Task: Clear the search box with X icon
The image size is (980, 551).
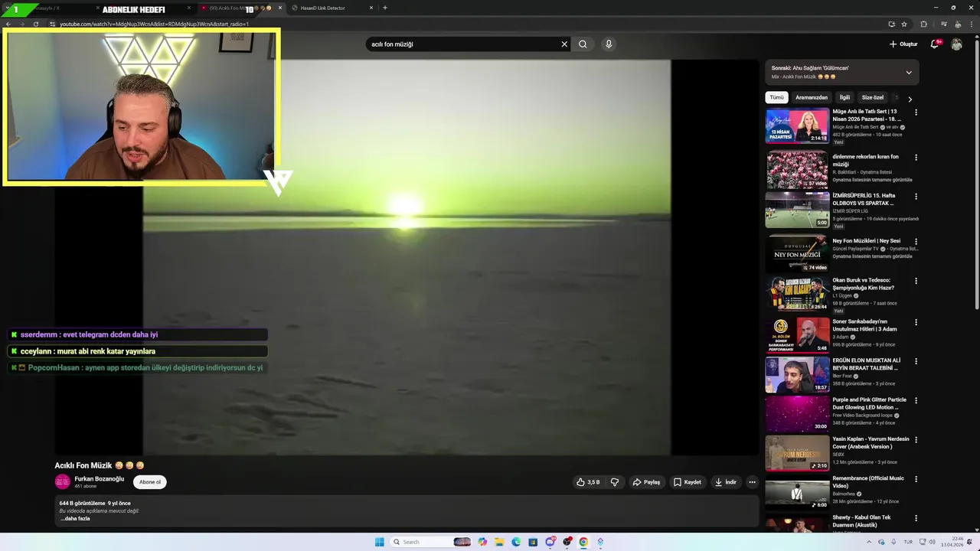Action: point(564,44)
